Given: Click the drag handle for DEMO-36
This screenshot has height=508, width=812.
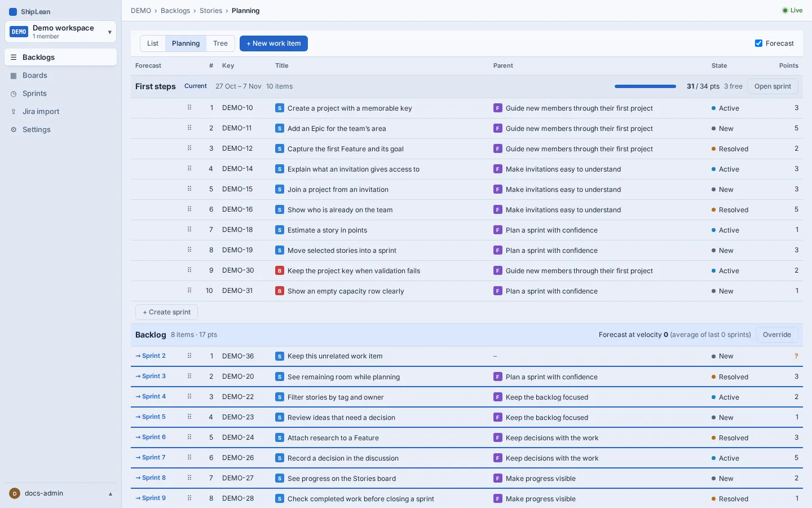Looking at the screenshot, I should (x=189, y=356).
